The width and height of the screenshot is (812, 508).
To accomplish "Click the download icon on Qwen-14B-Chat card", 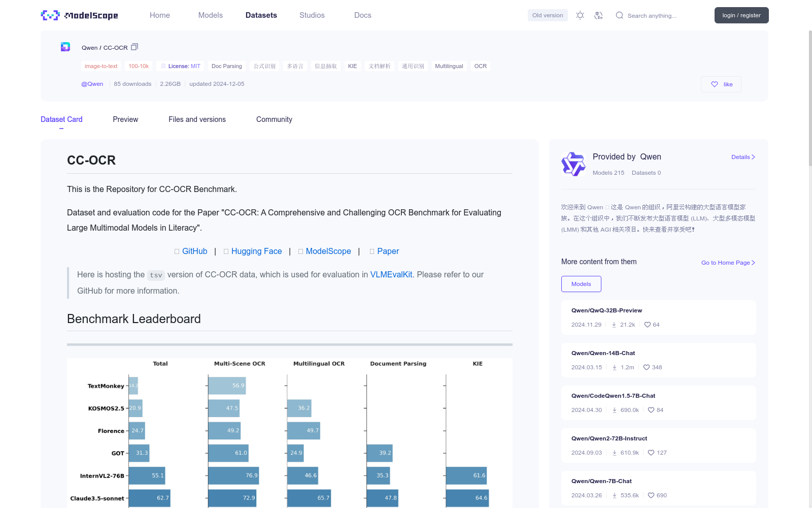I will [615, 367].
